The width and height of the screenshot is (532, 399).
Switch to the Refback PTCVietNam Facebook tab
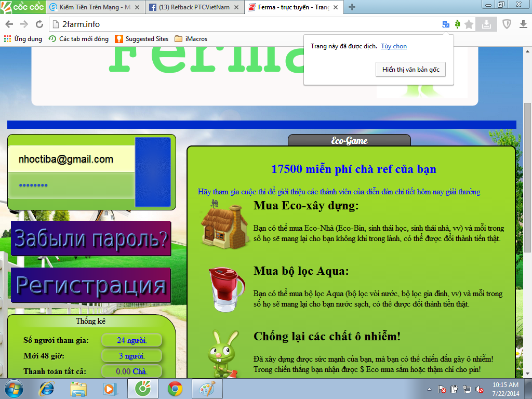click(194, 7)
